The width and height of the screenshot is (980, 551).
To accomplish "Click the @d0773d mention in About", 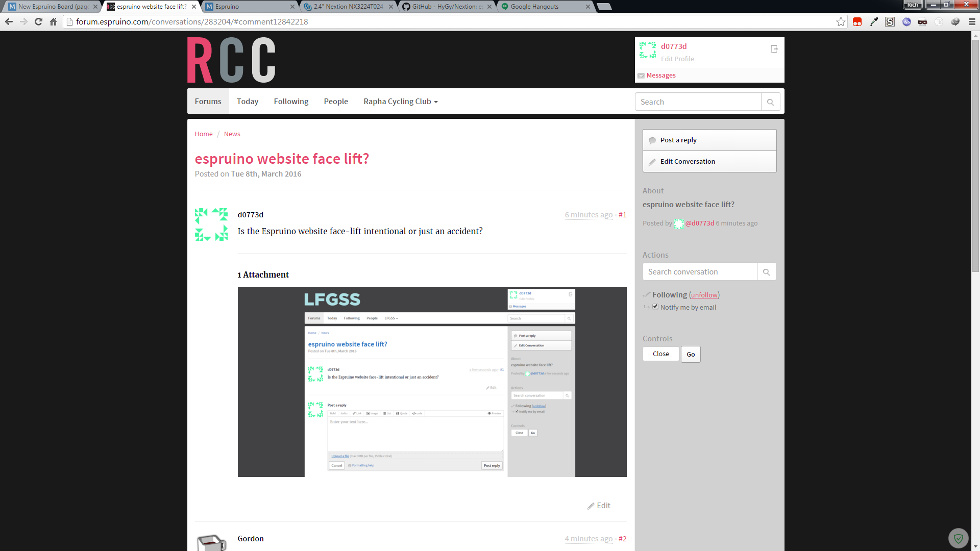I will pos(700,223).
